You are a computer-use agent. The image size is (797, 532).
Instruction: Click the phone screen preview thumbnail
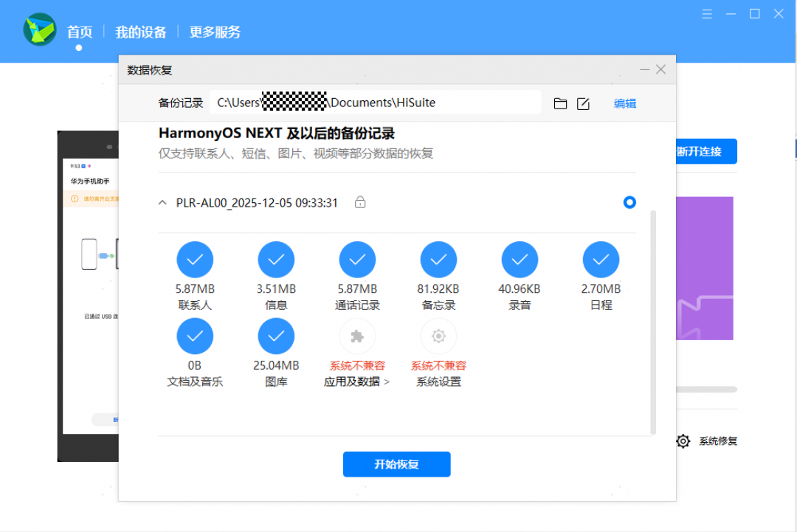click(88, 296)
